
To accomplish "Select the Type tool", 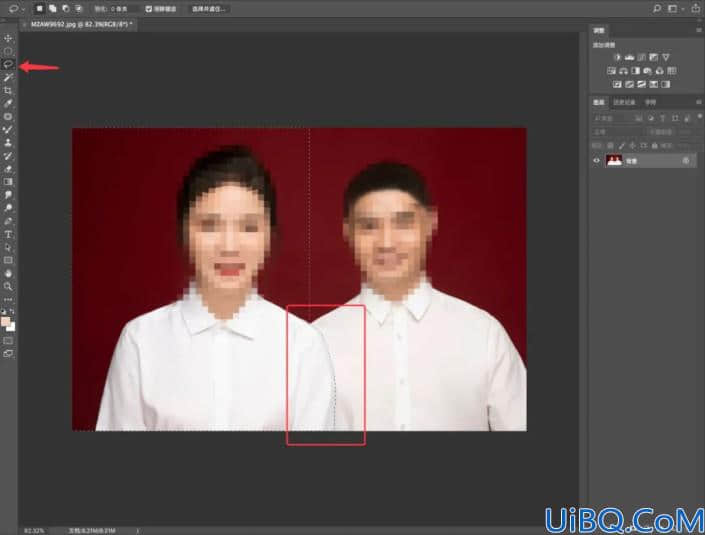I will coord(8,234).
